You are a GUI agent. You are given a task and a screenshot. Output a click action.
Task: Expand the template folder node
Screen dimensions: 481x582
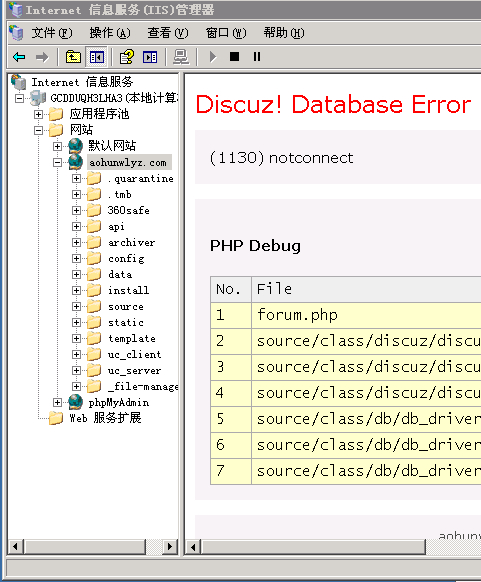(x=76, y=338)
